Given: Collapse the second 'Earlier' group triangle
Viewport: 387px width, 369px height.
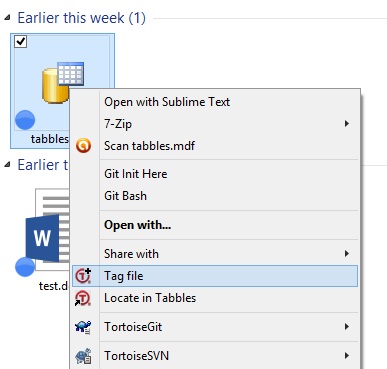Looking at the screenshot, I should [7, 165].
